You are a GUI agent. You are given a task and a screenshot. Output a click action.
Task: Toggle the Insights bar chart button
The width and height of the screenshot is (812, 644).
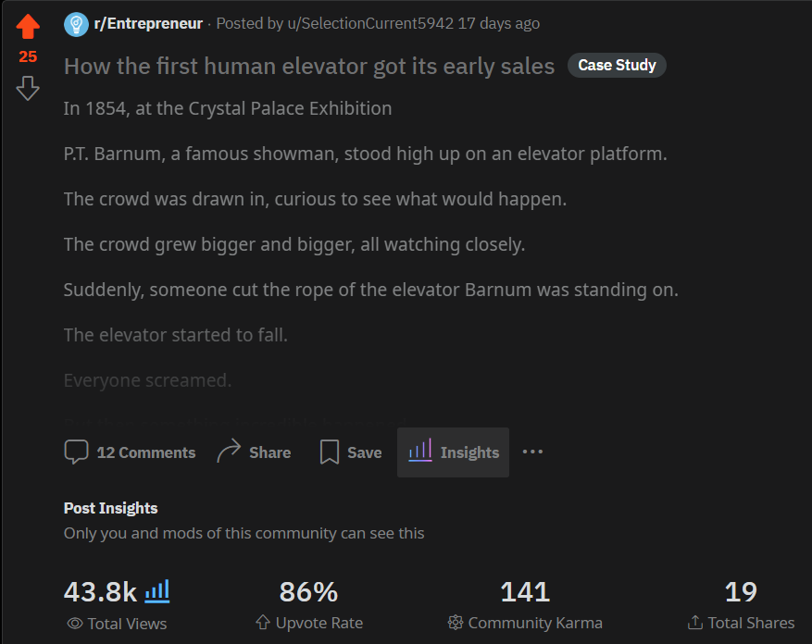[453, 452]
